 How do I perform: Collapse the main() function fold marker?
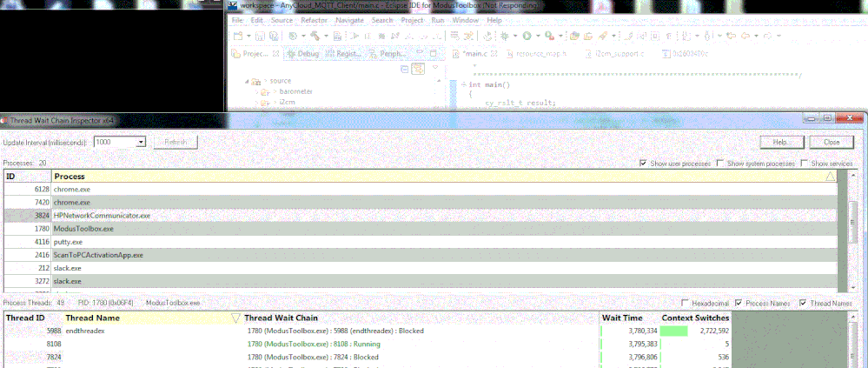tap(463, 84)
